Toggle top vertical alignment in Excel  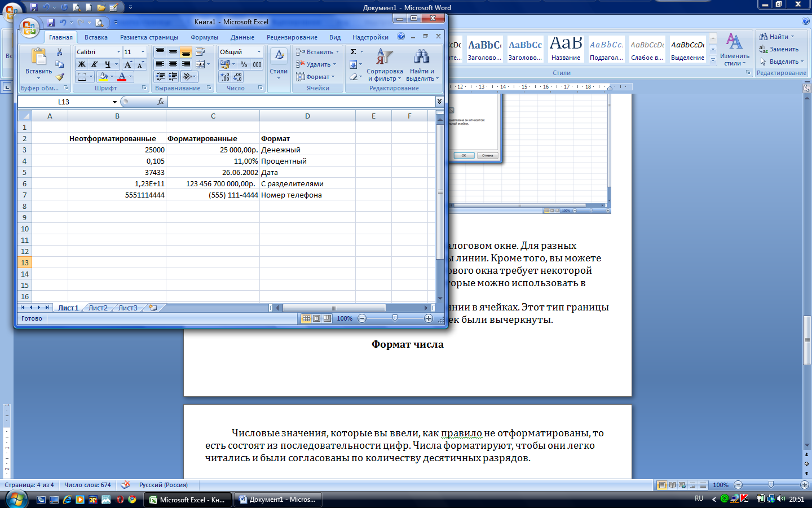point(160,52)
